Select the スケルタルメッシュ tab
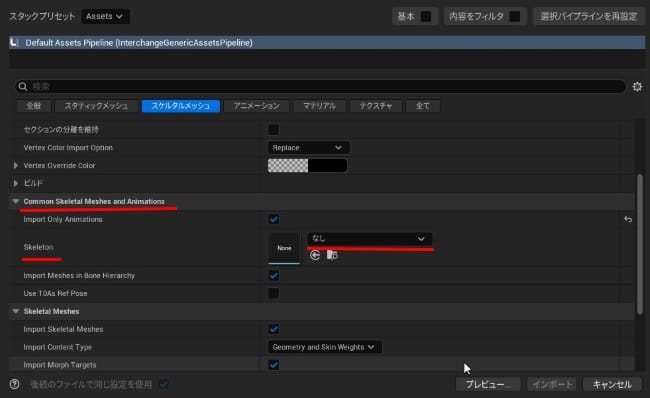The image size is (650, 398). point(180,106)
